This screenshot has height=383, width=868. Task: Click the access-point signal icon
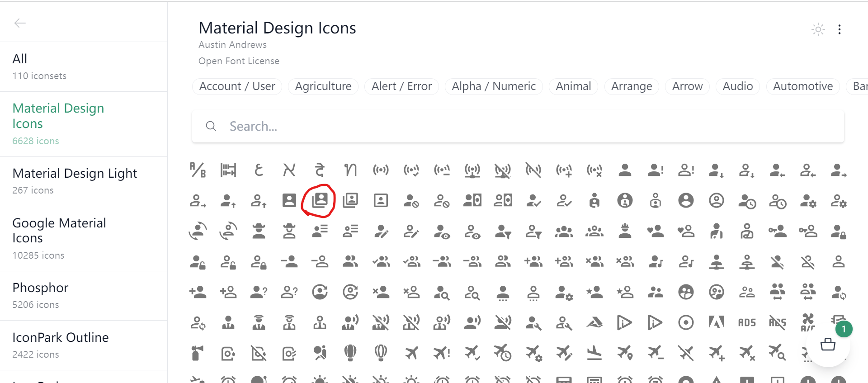point(381,170)
